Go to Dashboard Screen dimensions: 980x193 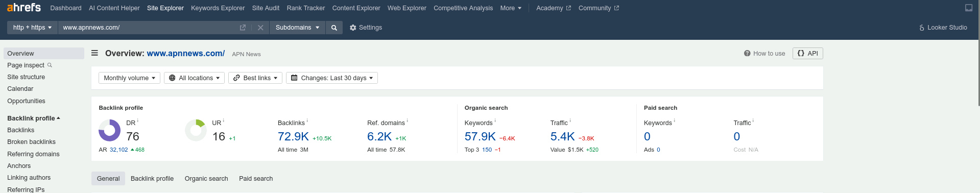tap(66, 8)
